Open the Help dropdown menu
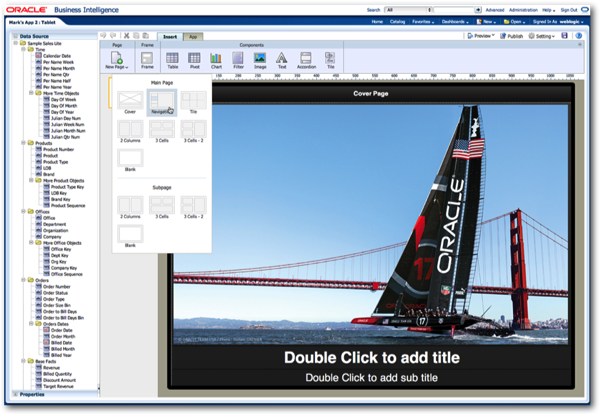Screen dimensions: 600x415 [548, 10]
